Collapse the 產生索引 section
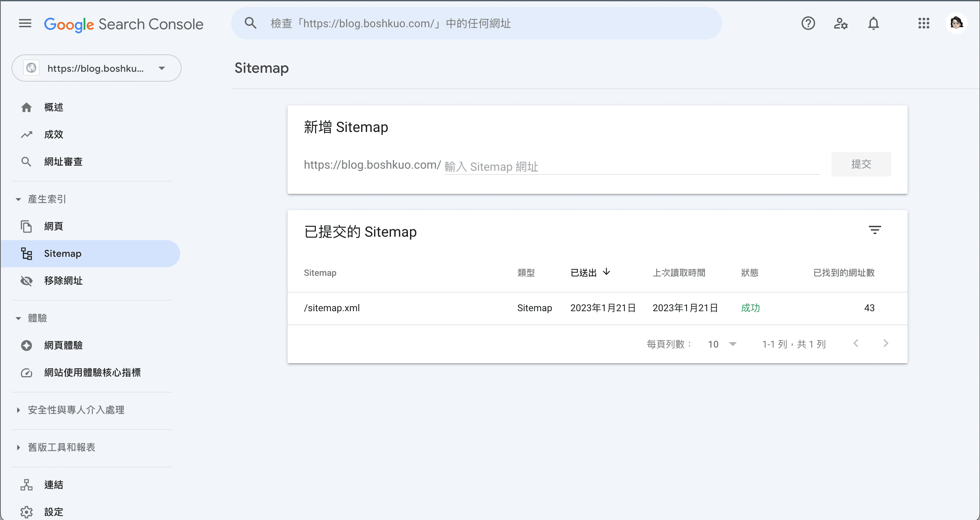Image resolution: width=980 pixels, height=520 pixels. (42, 199)
